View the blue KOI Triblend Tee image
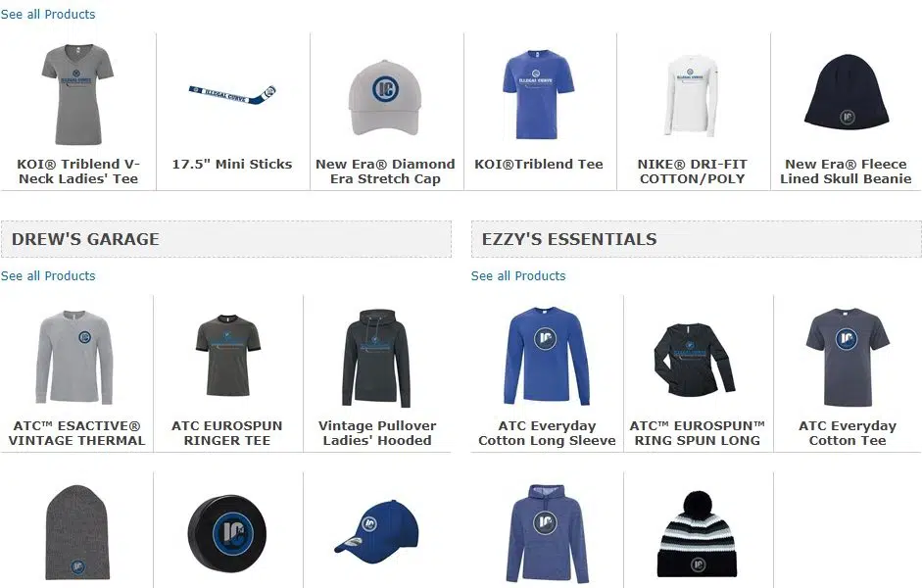The width and height of the screenshot is (922, 588). [x=538, y=94]
